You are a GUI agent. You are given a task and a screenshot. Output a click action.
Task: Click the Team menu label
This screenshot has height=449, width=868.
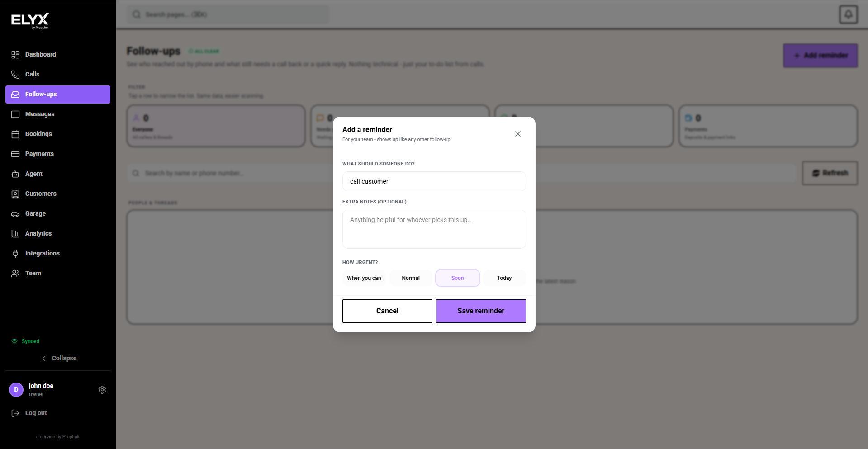click(33, 274)
